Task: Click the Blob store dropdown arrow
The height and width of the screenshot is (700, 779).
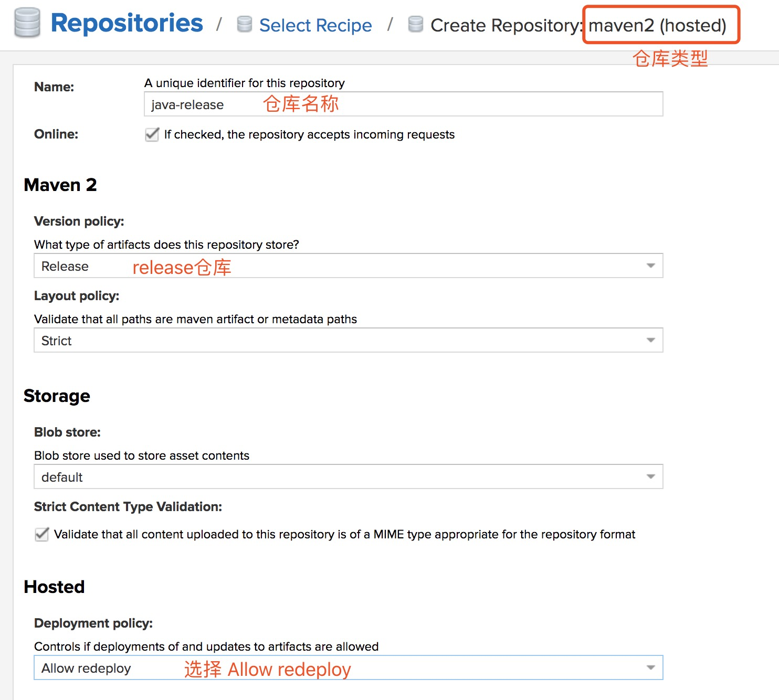Action: pyautogui.click(x=651, y=477)
